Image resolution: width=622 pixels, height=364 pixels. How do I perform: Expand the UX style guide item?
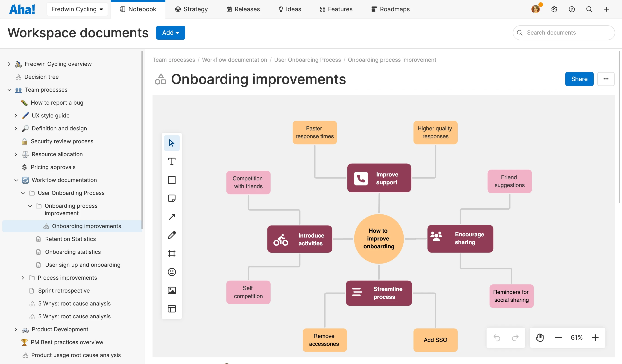point(16,115)
